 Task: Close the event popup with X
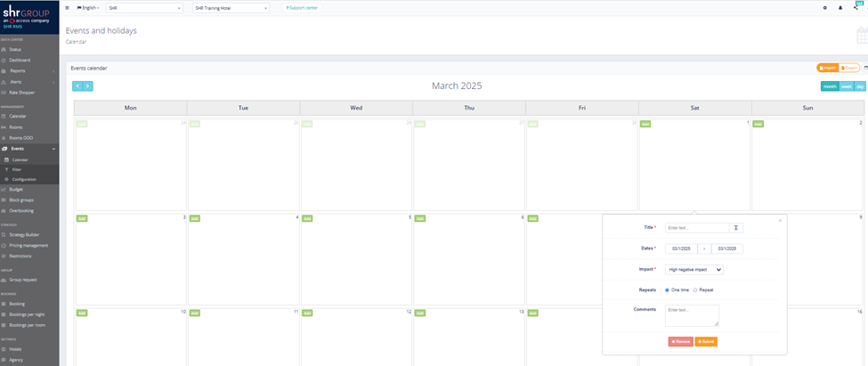pyautogui.click(x=781, y=220)
